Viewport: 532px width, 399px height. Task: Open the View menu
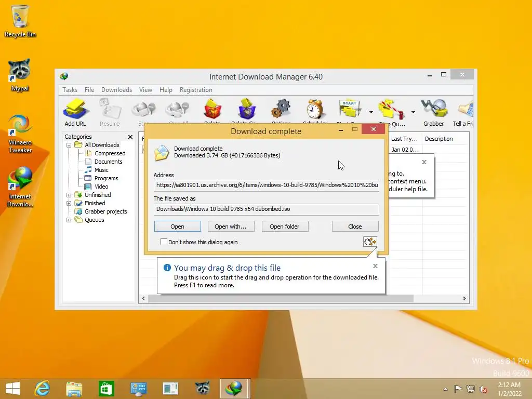145,90
